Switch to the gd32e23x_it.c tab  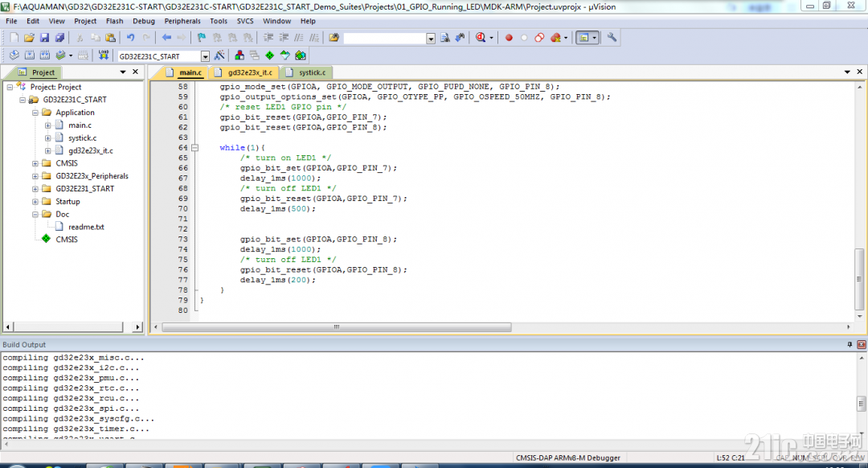(x=244, y=72)
